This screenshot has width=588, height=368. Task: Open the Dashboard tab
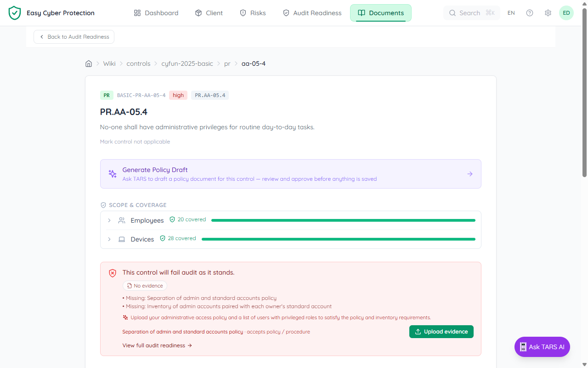156,13
